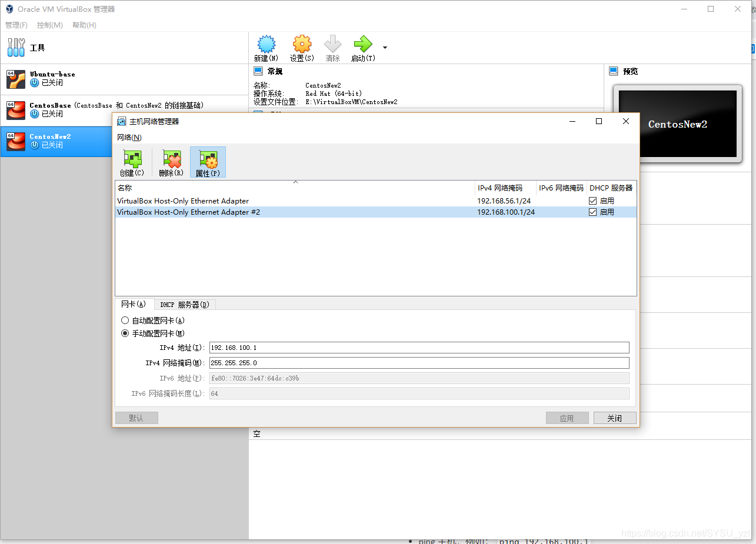Switch to the Adapter (网卡) tab
Viewport: 756px width, 544px height.
134,304
